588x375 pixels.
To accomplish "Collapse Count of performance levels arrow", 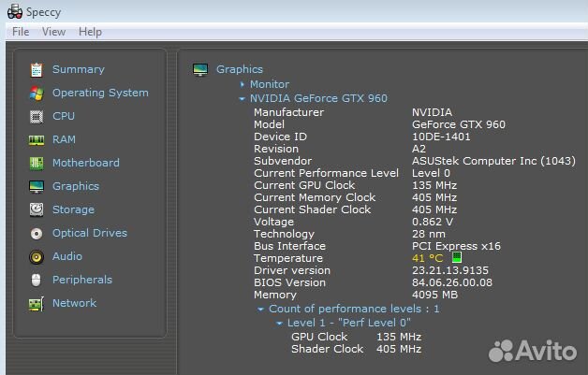I will click(260, 310).
